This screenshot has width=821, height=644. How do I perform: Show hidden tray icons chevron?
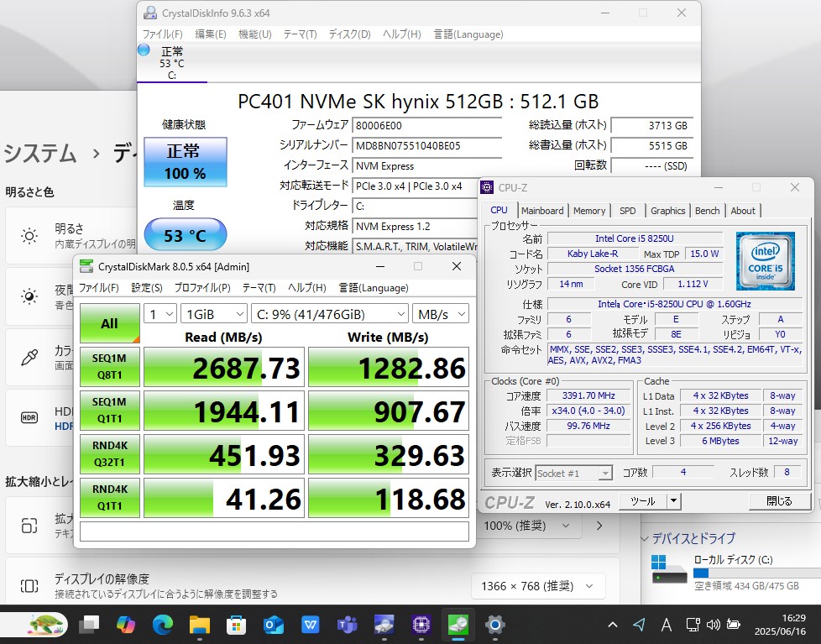[x=612, y=624]
